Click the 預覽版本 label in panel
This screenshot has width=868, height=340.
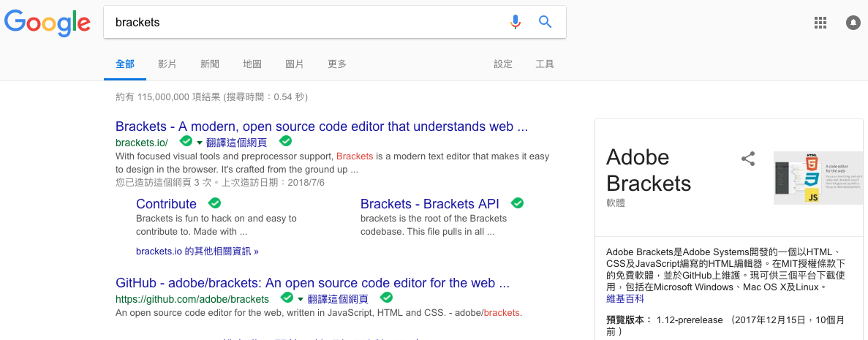click(630, 320)
